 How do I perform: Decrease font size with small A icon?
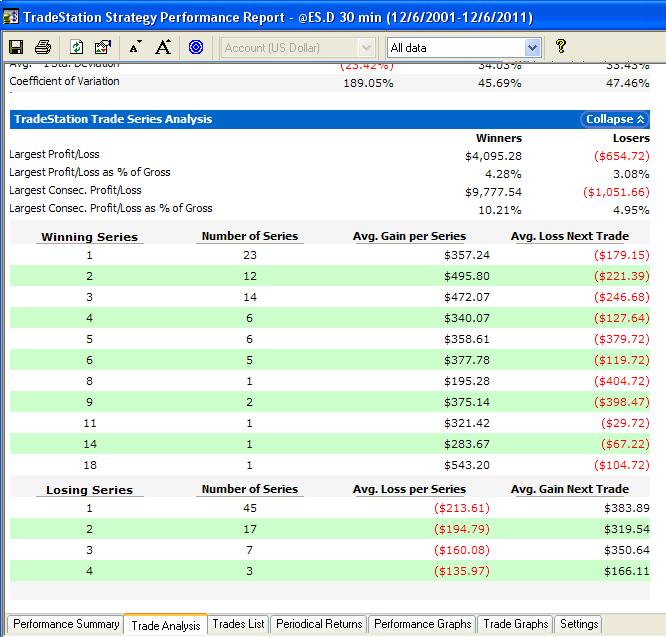click(135, 47)
